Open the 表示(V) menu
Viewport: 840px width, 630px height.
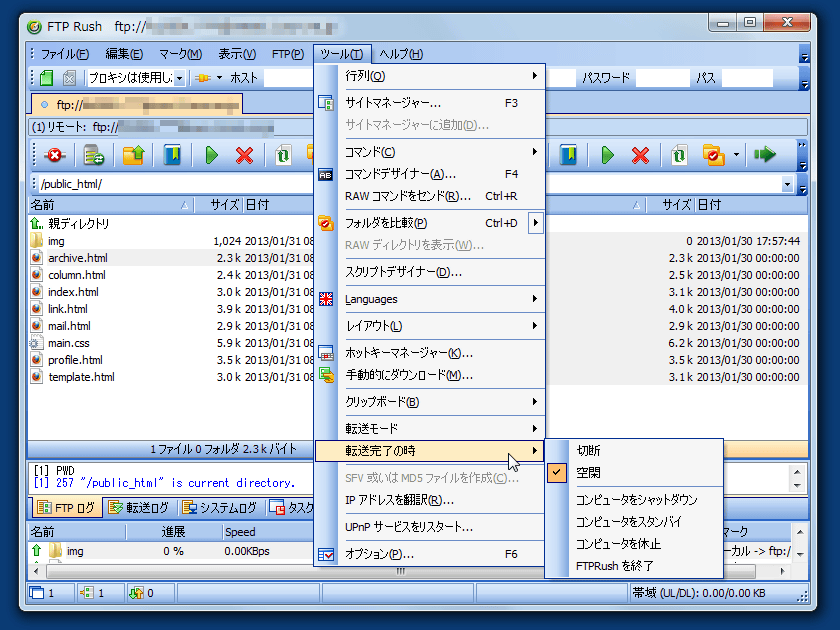coord(237,54)
